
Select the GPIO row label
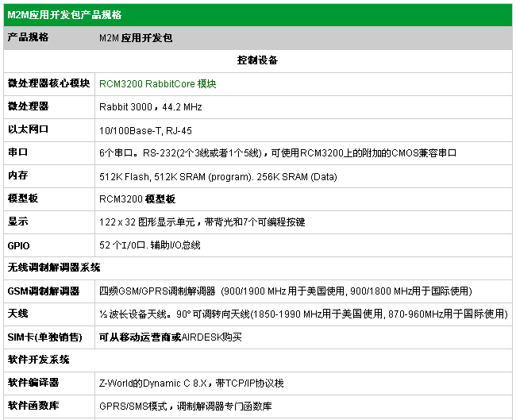(x=19, y=245)
